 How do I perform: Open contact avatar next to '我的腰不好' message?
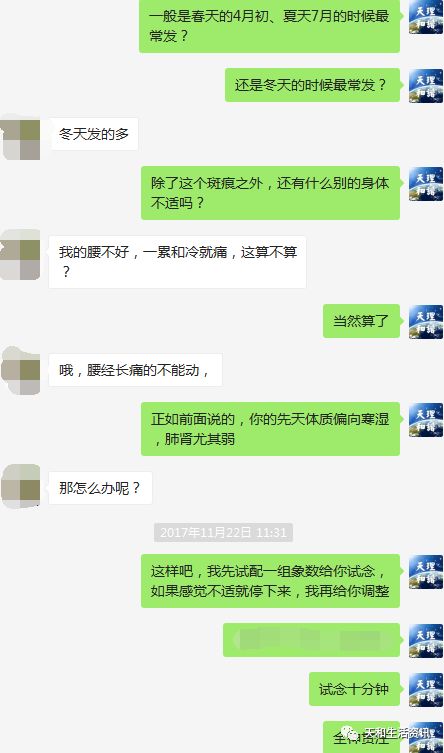(21, 255)
